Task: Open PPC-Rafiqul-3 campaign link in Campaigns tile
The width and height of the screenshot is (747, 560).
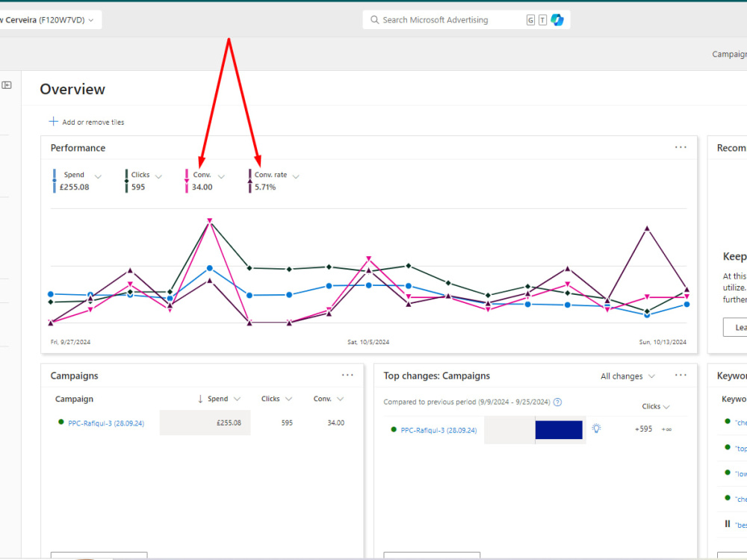Action: (x=106, y=423)
